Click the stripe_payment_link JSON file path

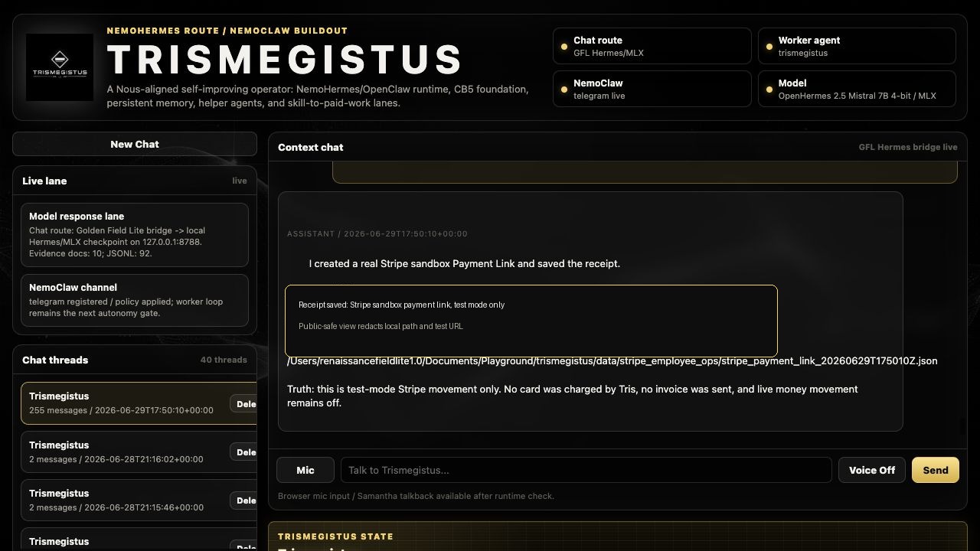coord(612,360)
